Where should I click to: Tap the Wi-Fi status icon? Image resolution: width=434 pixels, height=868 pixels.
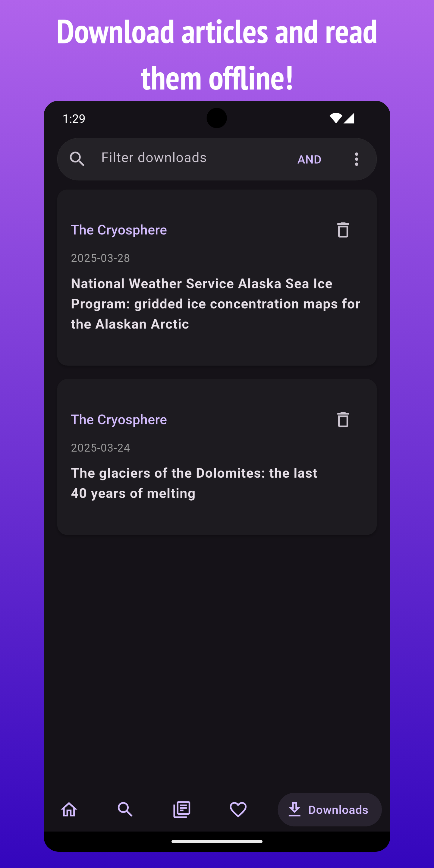336,118
